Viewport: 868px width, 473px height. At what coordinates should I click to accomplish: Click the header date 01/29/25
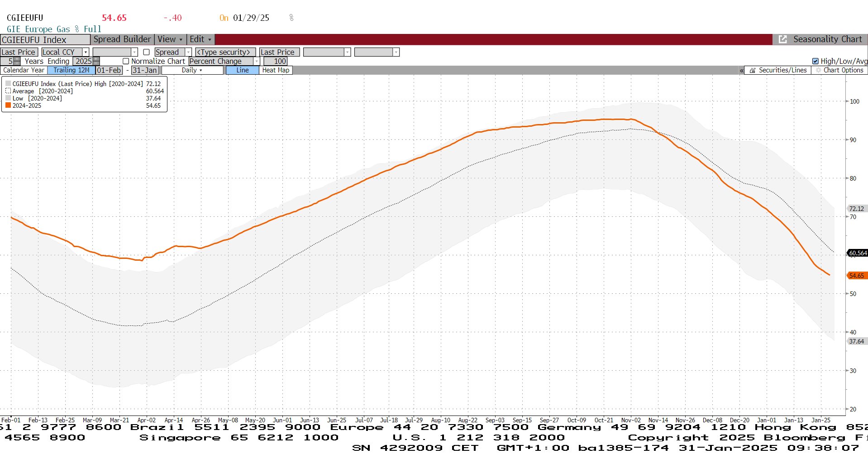[x=251, y=18]
